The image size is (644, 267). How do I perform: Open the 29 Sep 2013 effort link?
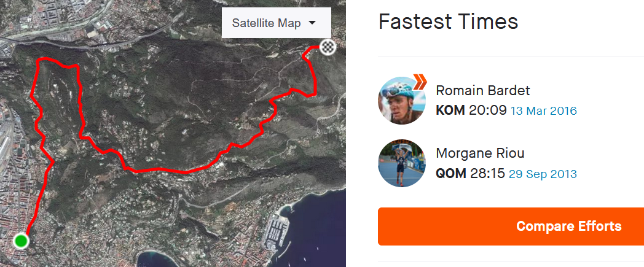543,174
